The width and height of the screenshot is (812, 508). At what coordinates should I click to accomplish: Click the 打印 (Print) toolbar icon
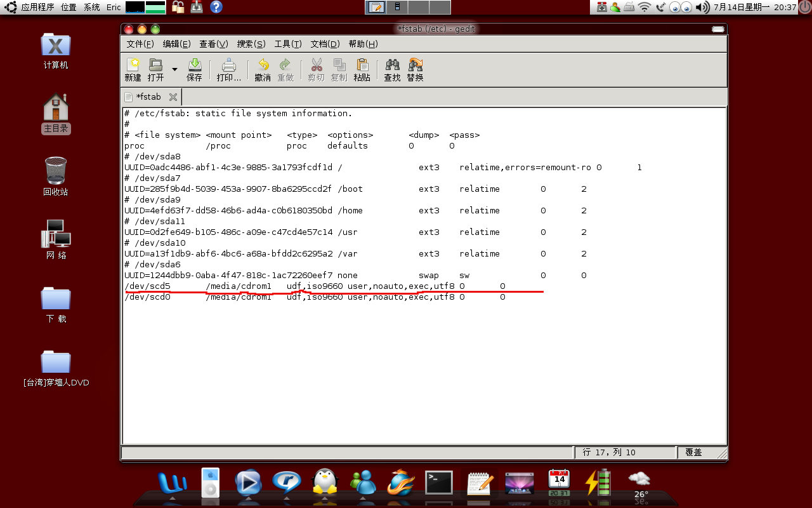228,70
